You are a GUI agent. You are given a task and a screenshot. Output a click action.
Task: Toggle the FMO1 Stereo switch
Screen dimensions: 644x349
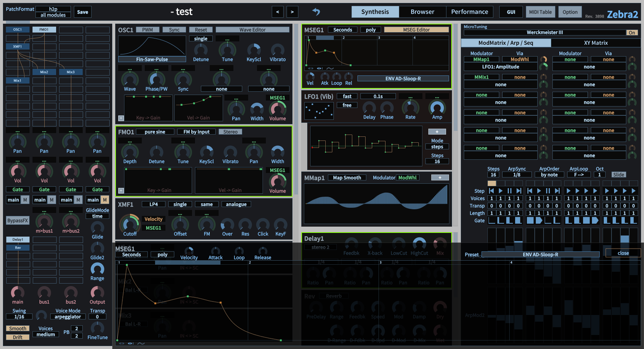(x=230, y=132)
